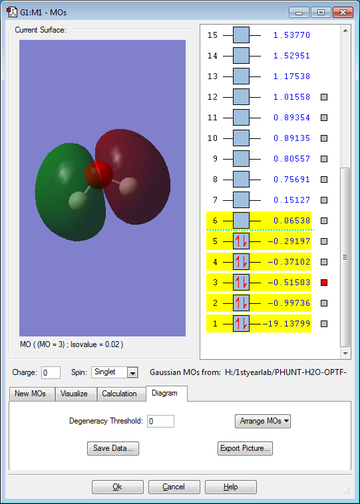The width and height of the screenshot is (360, 504).
Task: Click the Save Data button
Action: (113, 448)
